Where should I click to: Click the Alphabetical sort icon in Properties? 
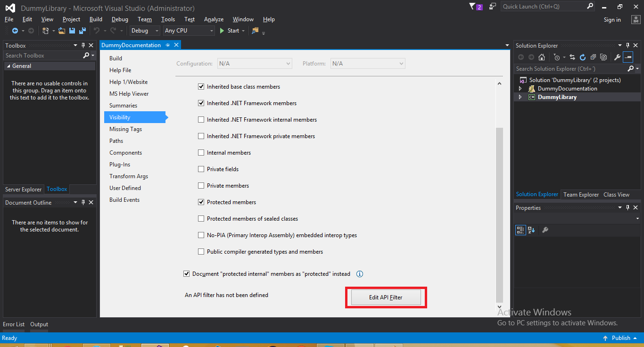pos(531,230)
